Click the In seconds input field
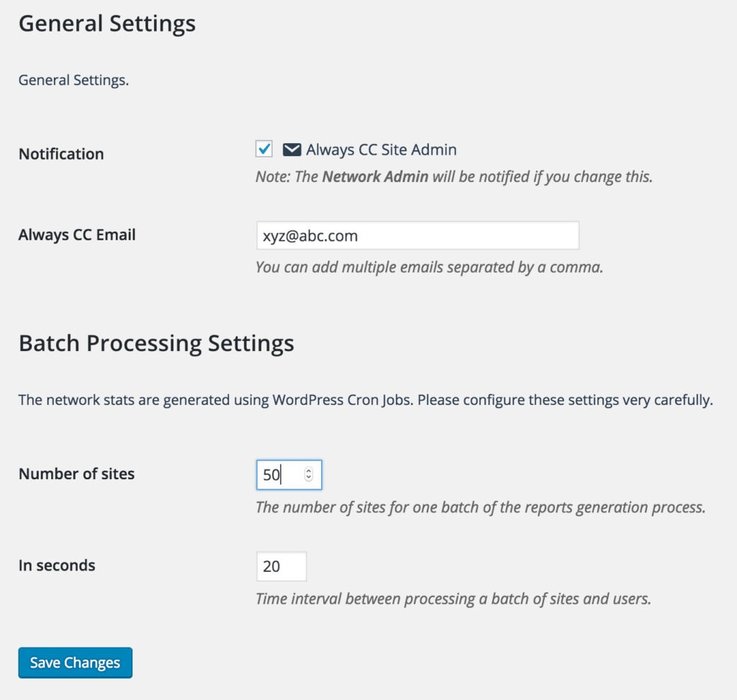Screen dimensions: 737x700 tap(281, 566)
